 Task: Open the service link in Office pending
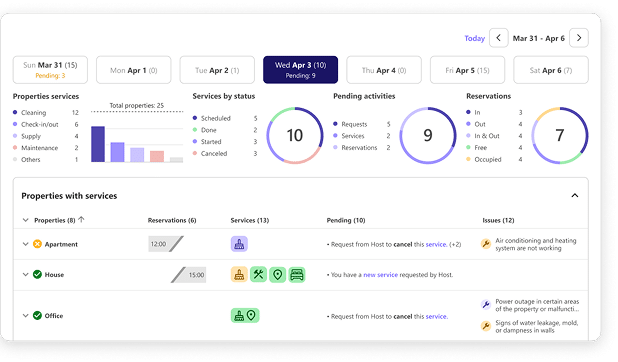click(x=437, y=316)
